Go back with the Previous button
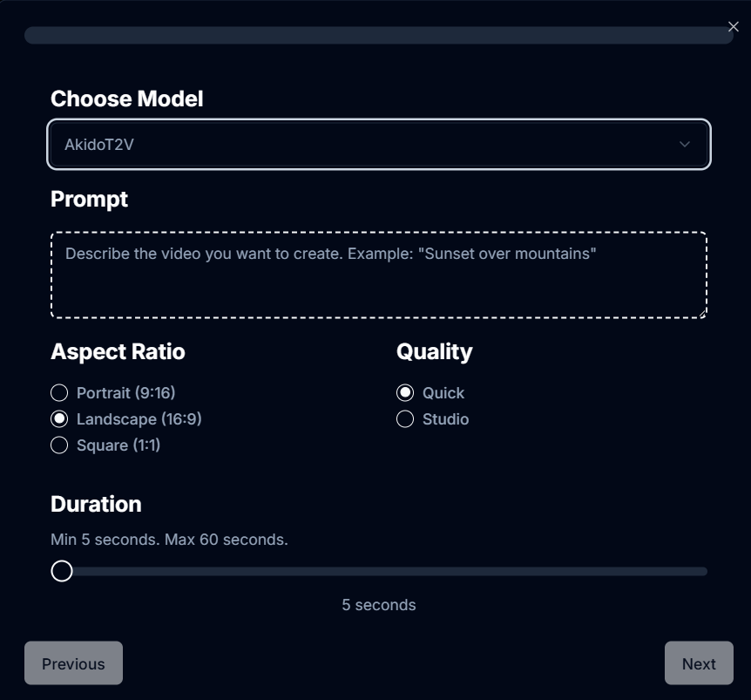 coord(73,663)
